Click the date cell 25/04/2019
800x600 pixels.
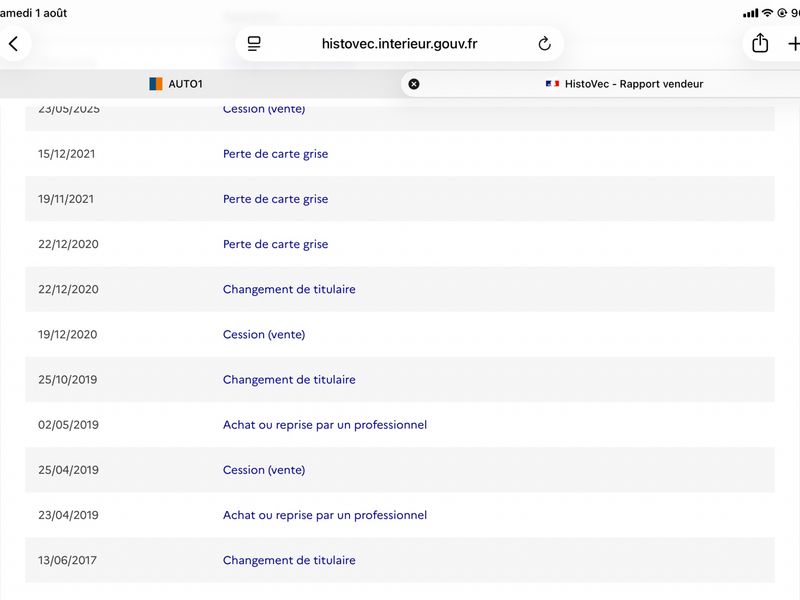(x=68, y=470)
